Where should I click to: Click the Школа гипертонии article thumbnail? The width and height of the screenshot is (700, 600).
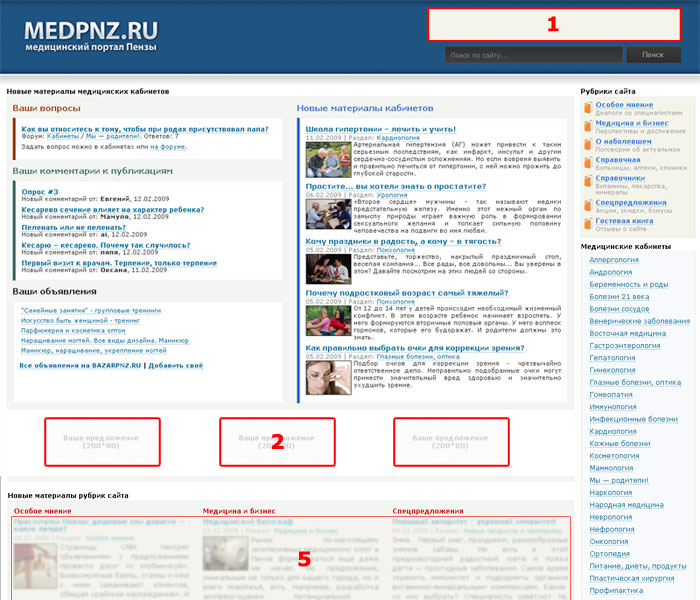(329, 160)
